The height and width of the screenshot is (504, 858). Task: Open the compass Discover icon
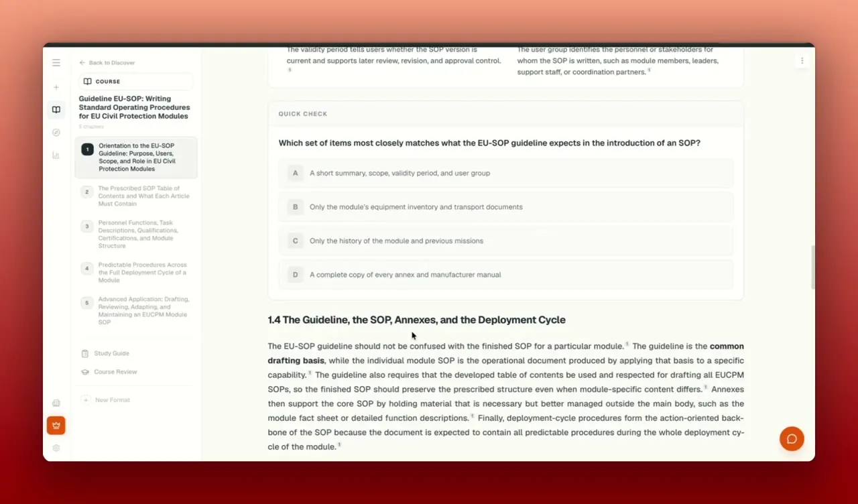[56, 133]
